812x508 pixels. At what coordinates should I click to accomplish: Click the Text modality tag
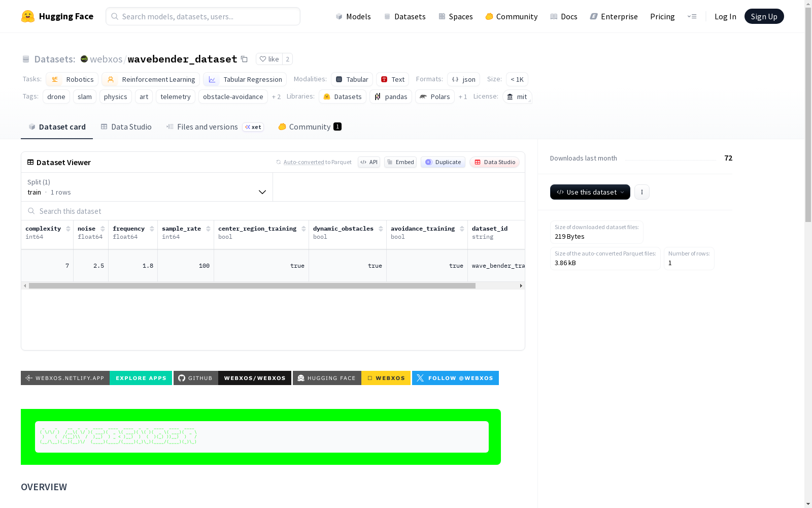tap(393, 79)
